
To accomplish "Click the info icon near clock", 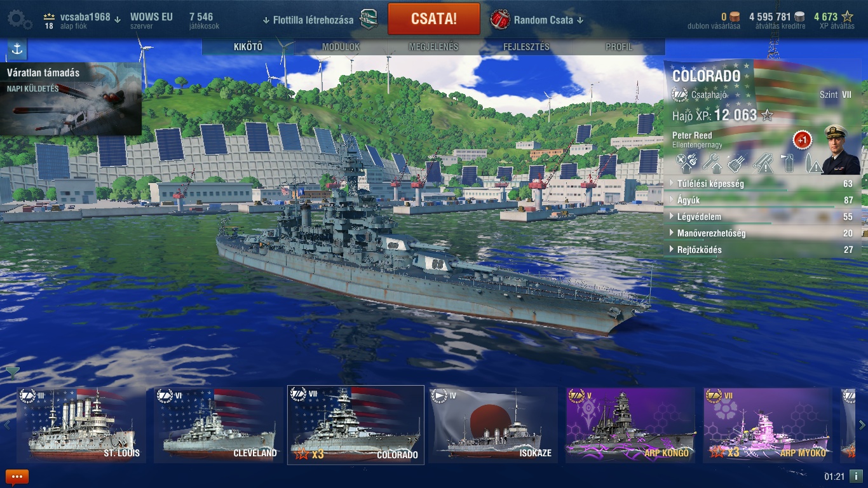I will coord(856,476).
